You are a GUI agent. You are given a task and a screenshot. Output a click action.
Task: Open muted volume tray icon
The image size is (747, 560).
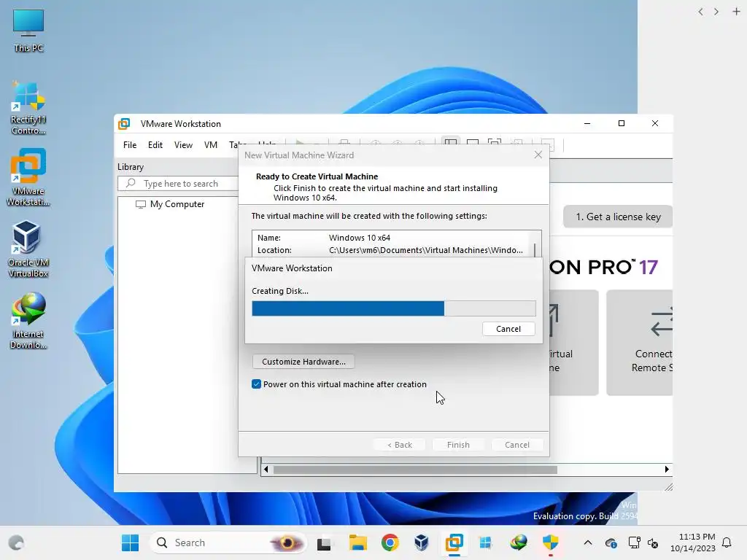[653, 542]
